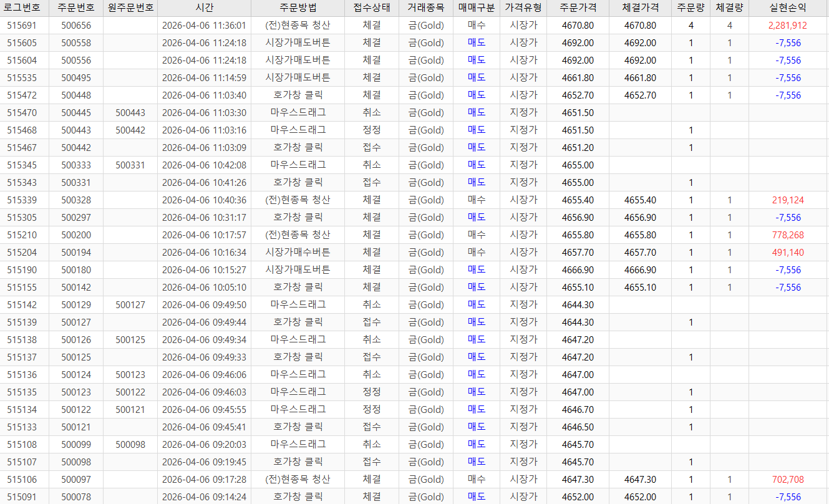Select original order number 500443 in row 515470
Viewport: 829px width, 504px height.
coord(130,113)
